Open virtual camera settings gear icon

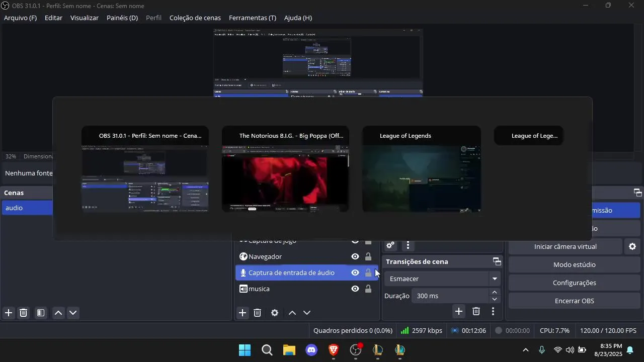(632, 246)
